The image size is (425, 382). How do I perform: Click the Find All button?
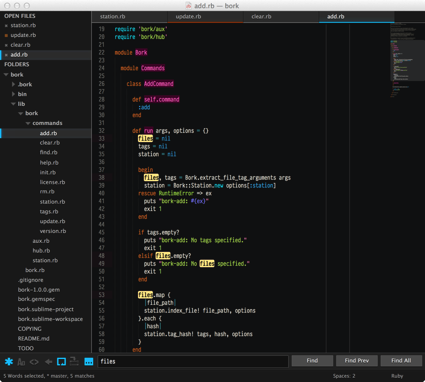click(x=401, y=361)
